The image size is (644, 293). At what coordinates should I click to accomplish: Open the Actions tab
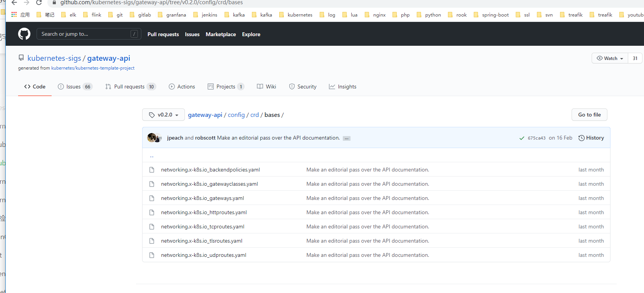[182, 87]
